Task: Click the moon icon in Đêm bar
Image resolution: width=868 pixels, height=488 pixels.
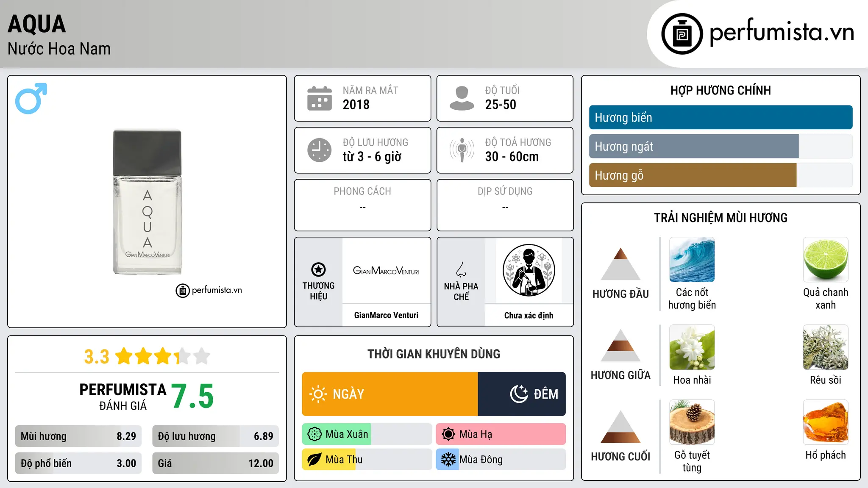Action: (x=519, y=394)
